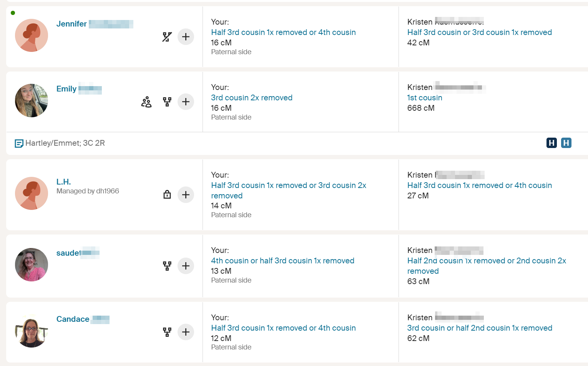Click the family tree icon beside Candace
The width and height of the screenshot is (588, 366).
point(167,332)
